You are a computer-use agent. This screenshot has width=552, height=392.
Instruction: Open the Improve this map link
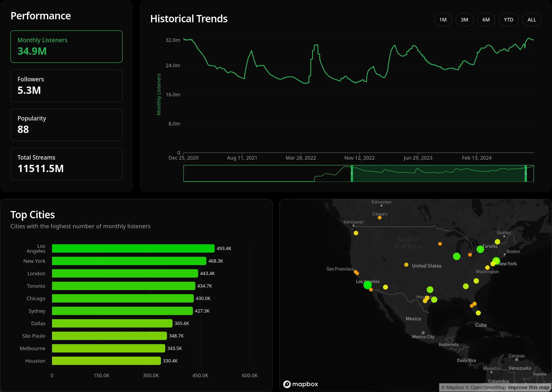(528, 387)
